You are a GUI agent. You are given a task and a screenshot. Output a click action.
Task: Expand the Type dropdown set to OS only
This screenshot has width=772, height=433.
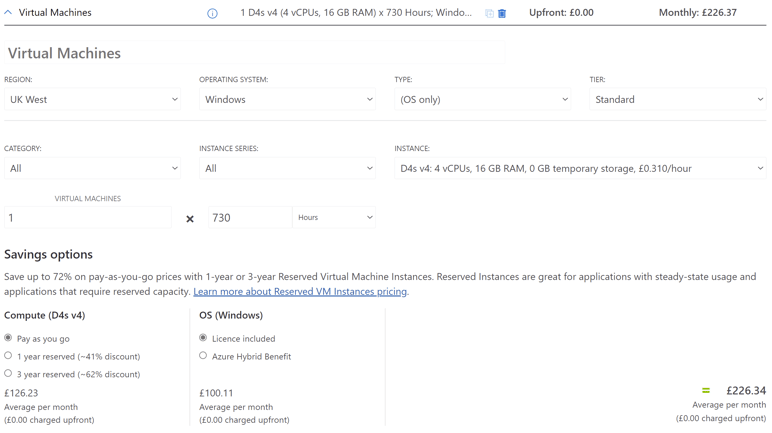tap(483, 100)
